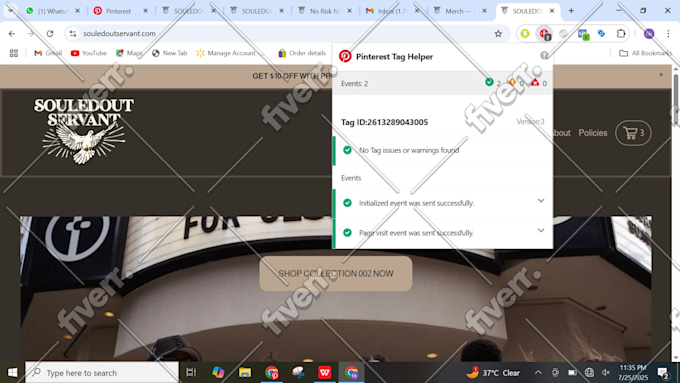Reload the current page
The height and width of the screenshot is (383, 680).
click(x=50, y=33)
